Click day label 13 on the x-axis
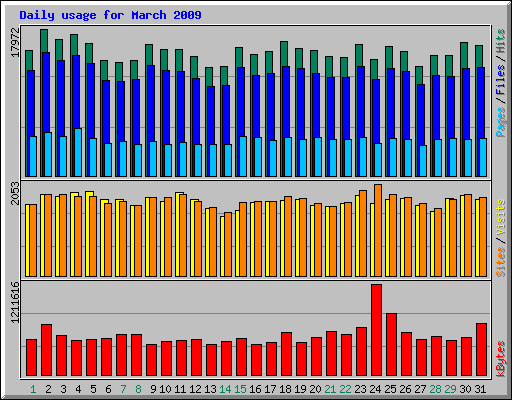This screenshot has height=400, width=512. 210,389
